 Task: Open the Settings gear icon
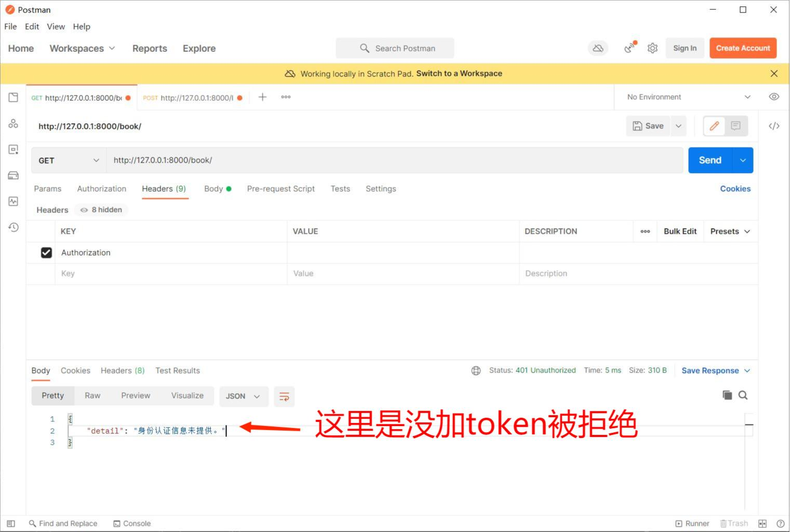point(652,48)
